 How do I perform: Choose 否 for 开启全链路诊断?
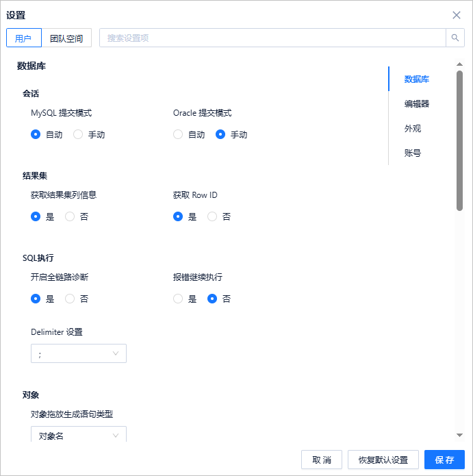(x=70, y=299)
